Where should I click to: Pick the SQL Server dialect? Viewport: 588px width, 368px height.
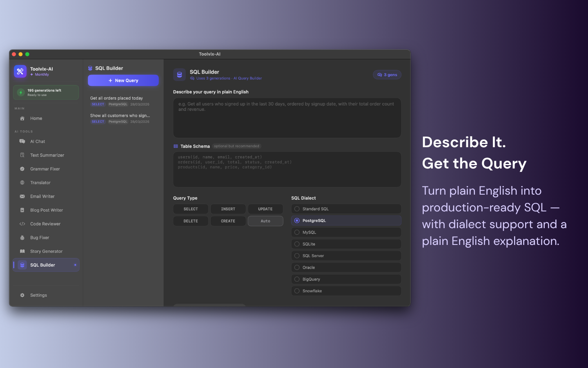346,256
